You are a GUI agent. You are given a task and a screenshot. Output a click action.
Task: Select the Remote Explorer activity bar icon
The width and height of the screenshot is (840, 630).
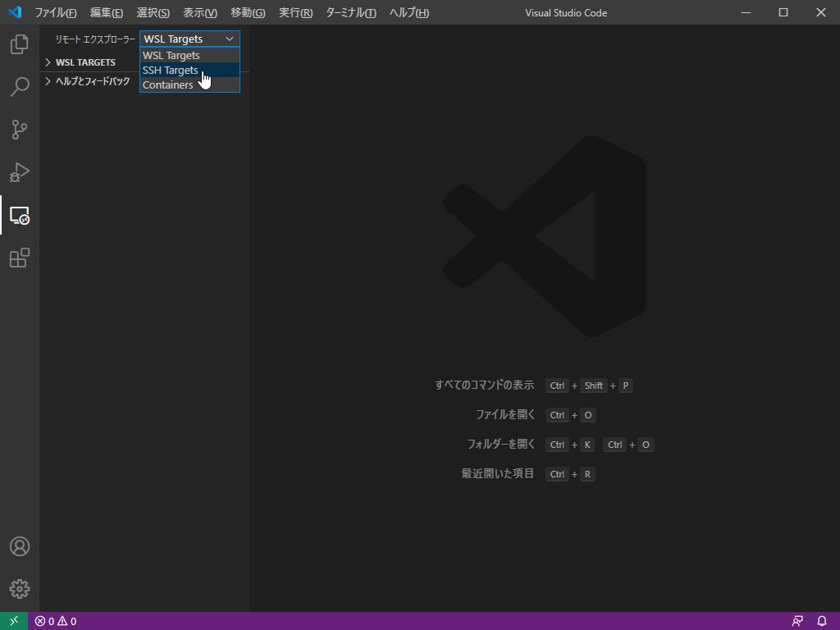click(x=20, y=216)
